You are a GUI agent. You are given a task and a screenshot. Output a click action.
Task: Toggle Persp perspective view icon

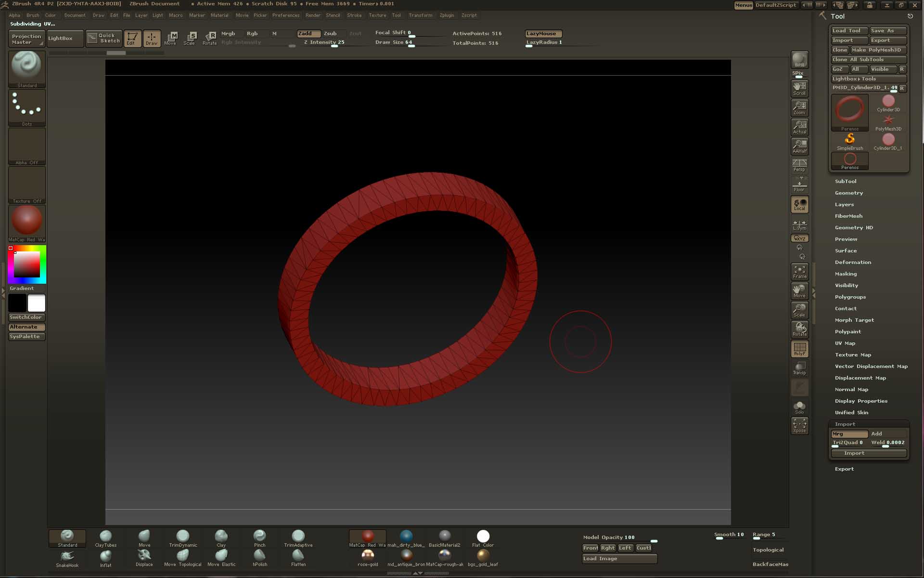799,165
